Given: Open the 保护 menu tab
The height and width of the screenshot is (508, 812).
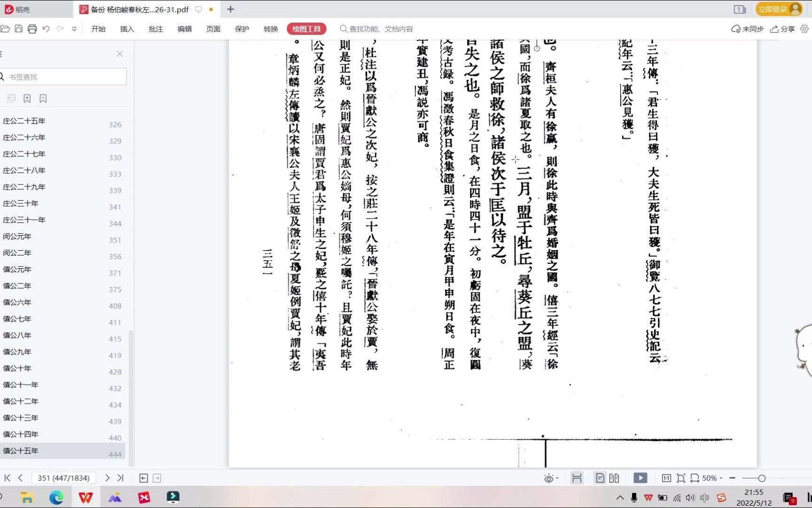Looking at the screenshot, I should click(242, 29).
